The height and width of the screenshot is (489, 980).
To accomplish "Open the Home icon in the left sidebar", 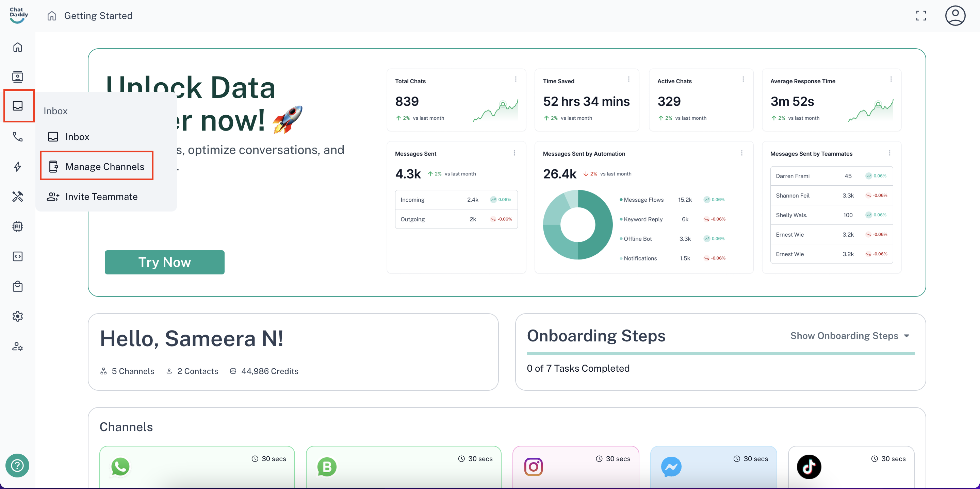I will 17,47.
